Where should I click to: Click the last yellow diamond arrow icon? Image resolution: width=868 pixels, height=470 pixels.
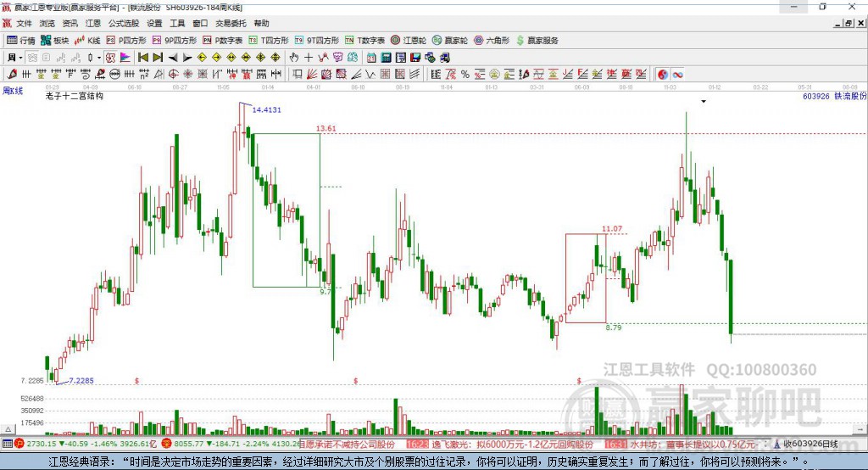point(275,58)
